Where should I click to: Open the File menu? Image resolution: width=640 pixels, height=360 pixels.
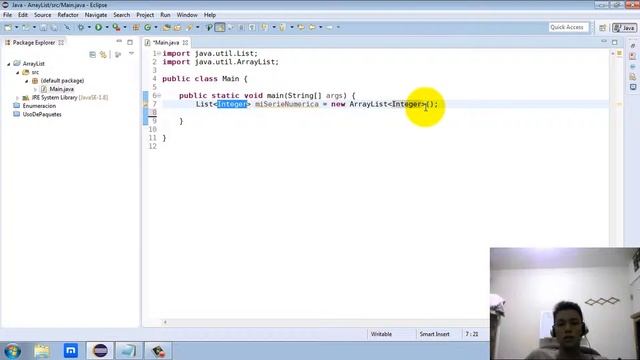pos(7,15)
